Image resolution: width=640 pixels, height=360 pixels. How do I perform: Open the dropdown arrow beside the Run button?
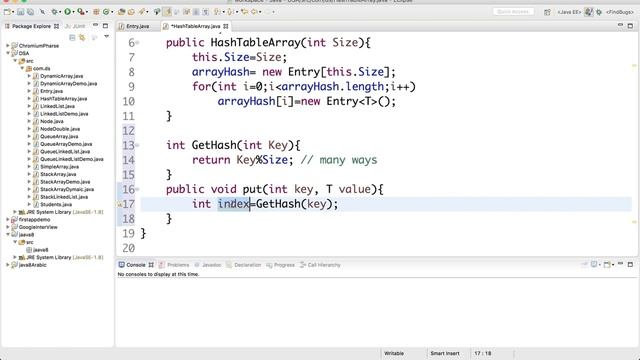[73, 12]
